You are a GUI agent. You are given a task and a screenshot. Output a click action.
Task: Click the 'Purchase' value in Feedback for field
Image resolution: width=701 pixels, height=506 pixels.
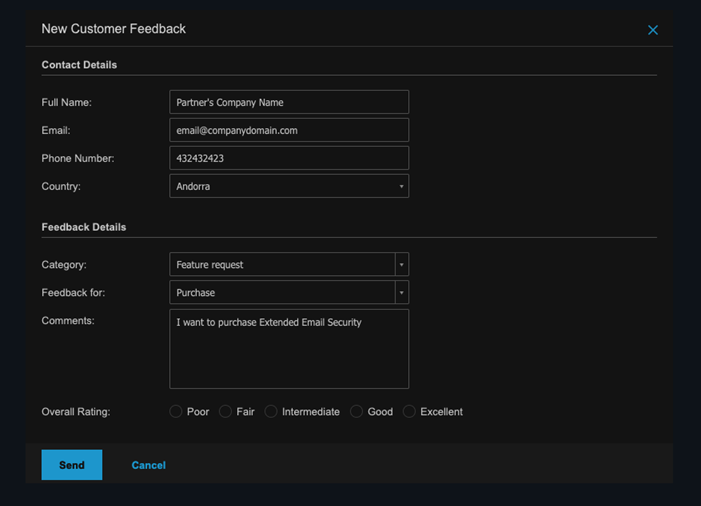(196, 293)
